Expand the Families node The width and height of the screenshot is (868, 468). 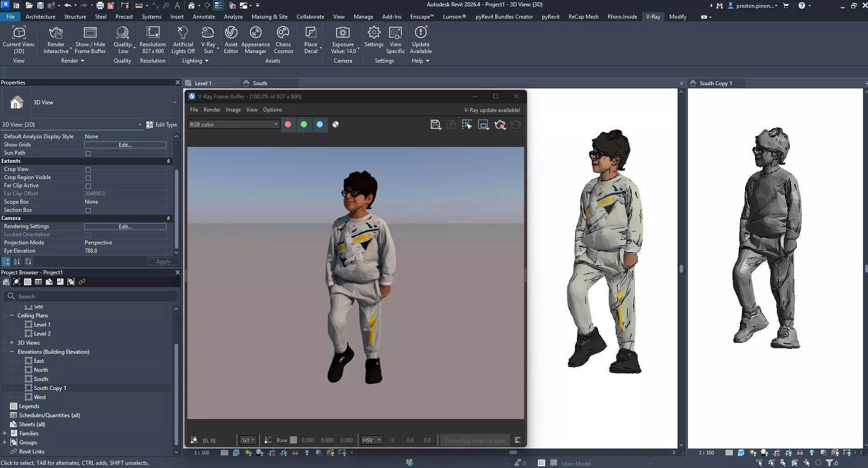click(x=5, y=433)
